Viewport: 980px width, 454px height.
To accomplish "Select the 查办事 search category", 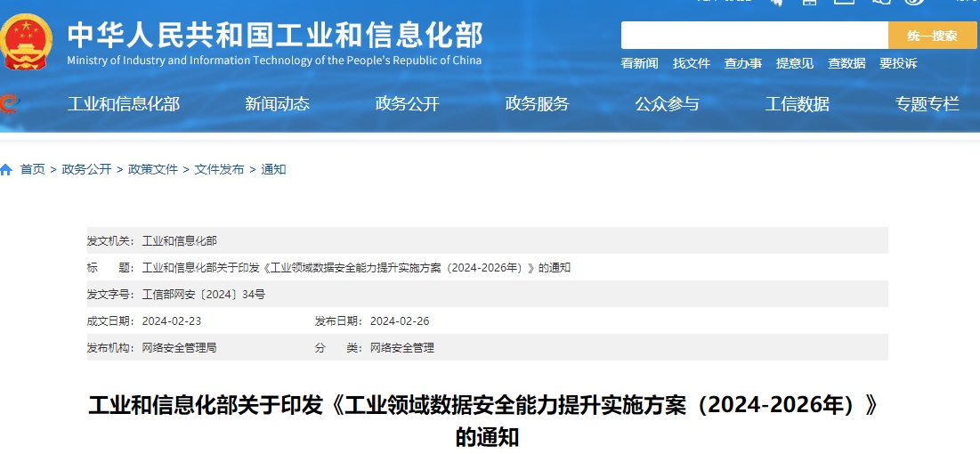I will point(743,63).
